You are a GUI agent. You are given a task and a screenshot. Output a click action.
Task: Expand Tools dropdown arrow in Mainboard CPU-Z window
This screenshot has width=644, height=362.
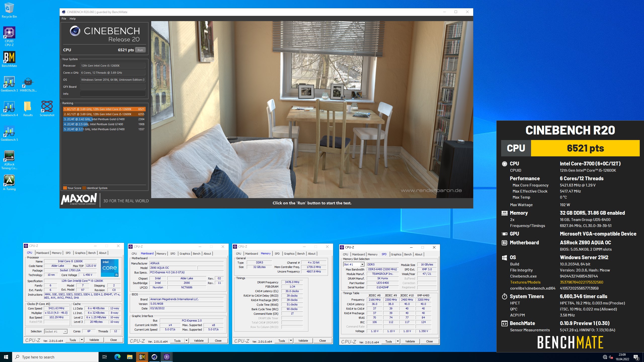click(186, 341)
